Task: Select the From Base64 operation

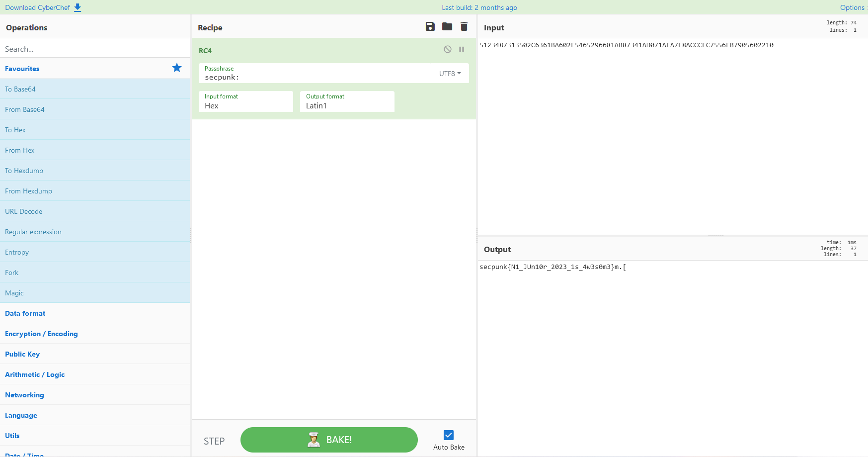Action: point(25,109)
